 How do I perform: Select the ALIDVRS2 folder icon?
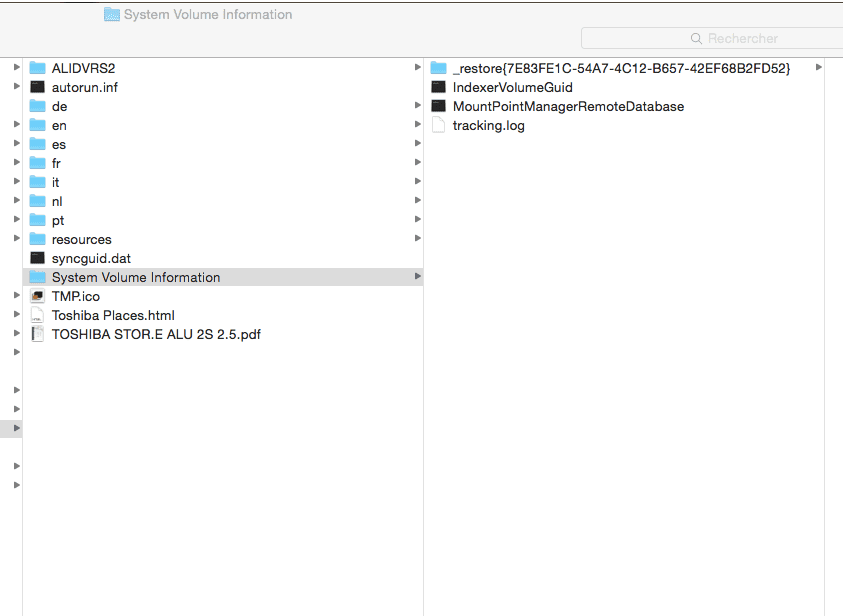(x=37, y=68)
